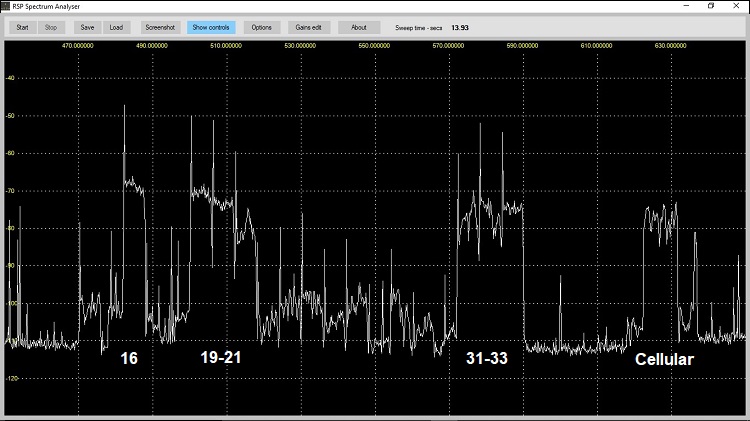Click the Load button

coord(116,27)
